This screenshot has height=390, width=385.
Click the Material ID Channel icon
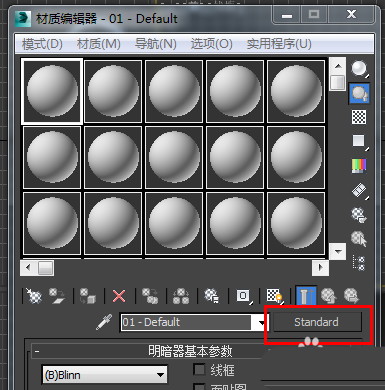tap(244, 296)
